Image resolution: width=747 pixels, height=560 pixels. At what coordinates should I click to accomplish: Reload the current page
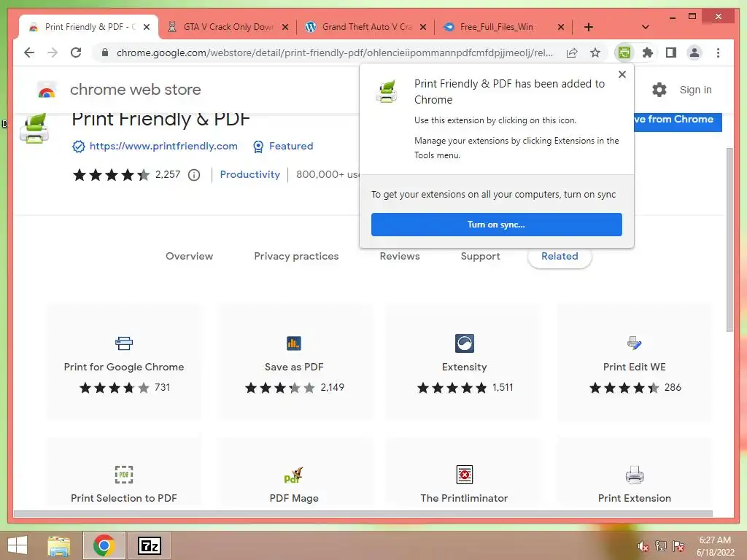click(x=76, y=52)
